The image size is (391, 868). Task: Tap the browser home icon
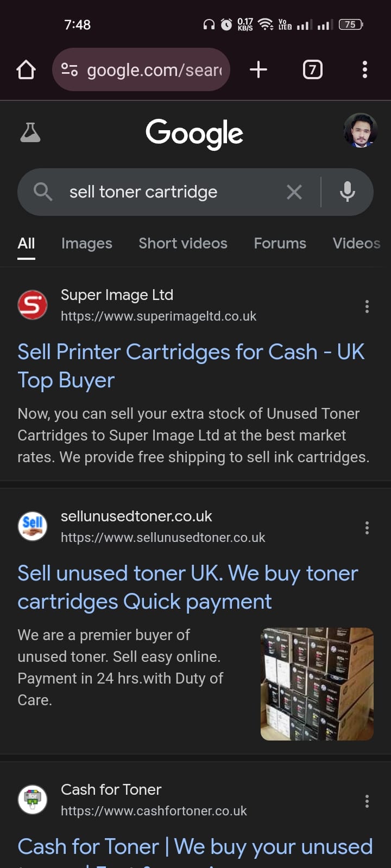[x=26, y=70]
